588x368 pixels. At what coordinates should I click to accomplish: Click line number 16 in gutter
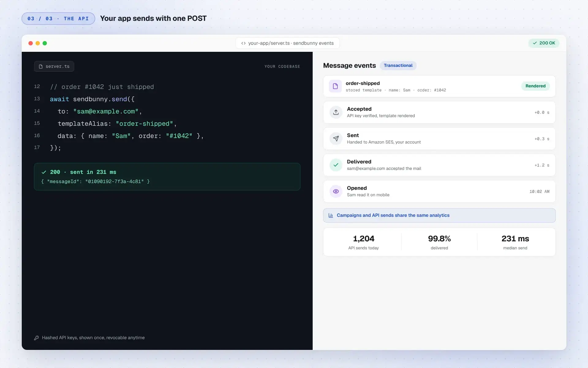click(x=37, y=136)
